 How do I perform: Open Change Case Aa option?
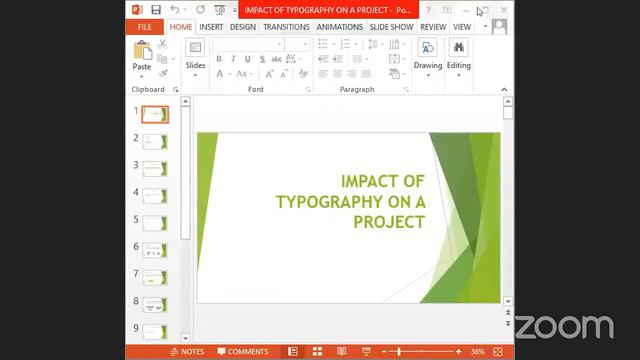tap(242, 74)
